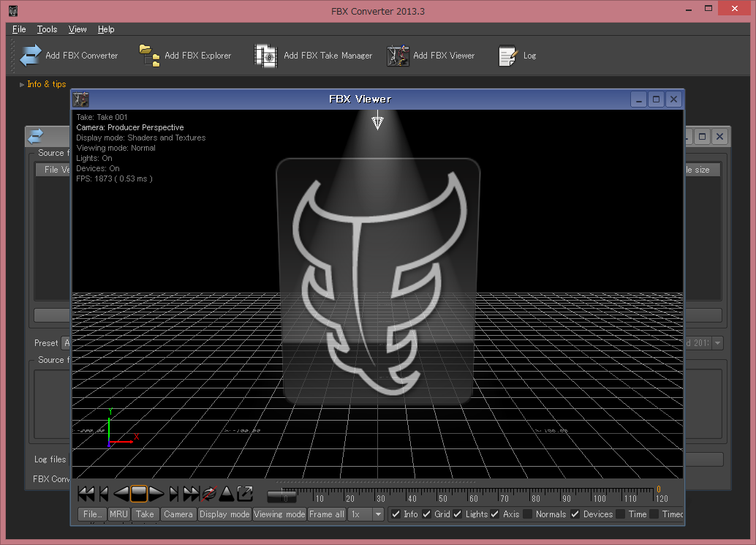This screenshot has height=545, width=756.
Task: Open the View menu
Action: [78, 29]
